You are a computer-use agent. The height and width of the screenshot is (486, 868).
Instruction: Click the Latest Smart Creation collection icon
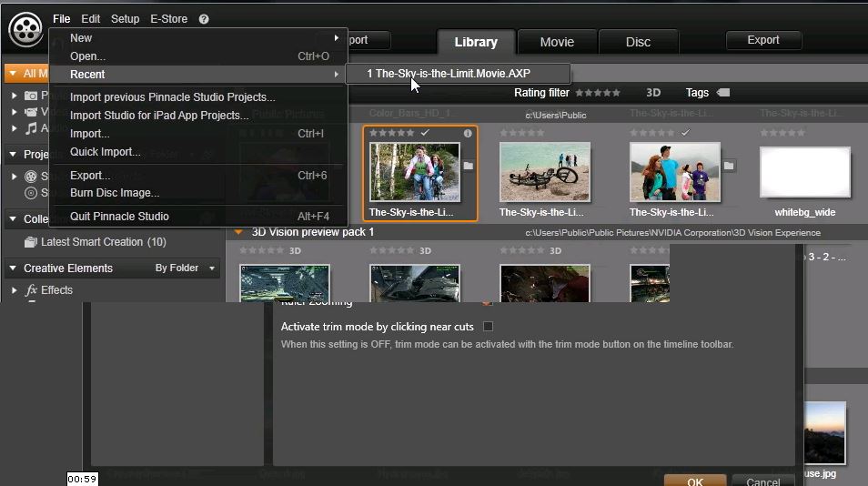pyautogui.click(x=30, y=242)
